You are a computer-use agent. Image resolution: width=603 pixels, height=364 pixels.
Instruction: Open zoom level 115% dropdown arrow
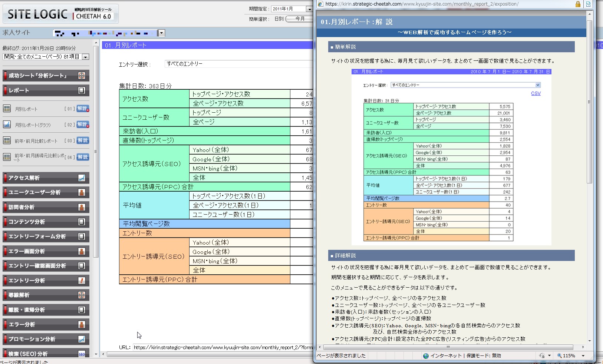tap(583, 356)
